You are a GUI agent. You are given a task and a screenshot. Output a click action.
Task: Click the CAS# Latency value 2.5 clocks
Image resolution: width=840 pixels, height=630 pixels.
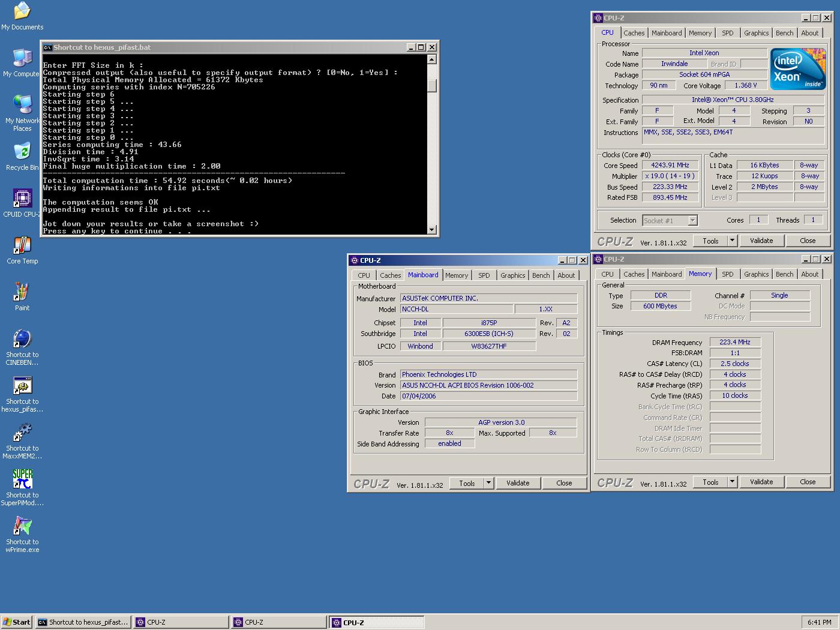pos(735,364)
